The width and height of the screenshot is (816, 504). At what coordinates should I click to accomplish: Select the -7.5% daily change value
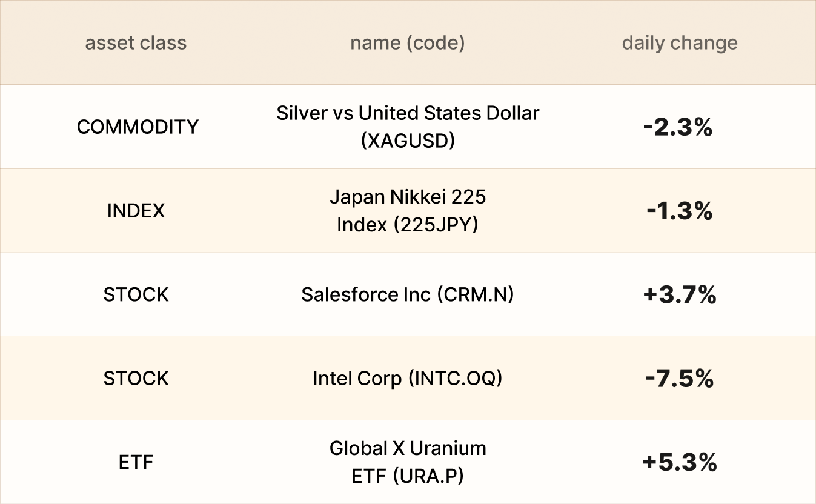point(679,379)
